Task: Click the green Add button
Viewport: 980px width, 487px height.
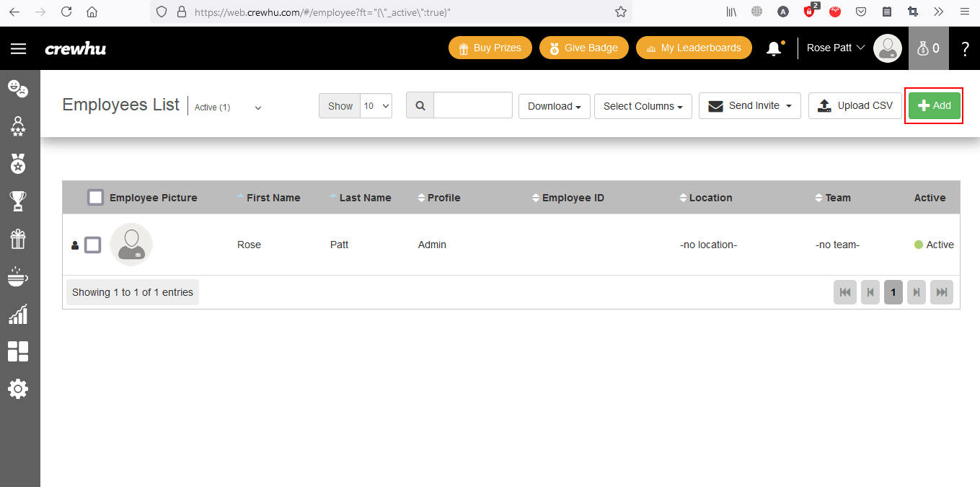Action: [934, 105]
